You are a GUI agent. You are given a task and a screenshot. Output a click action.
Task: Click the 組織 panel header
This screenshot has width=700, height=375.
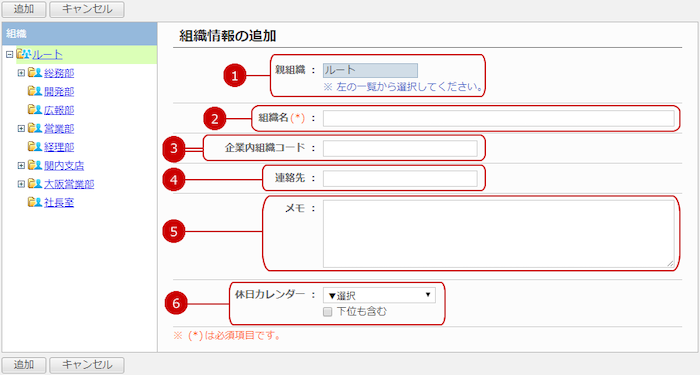[79, 33]
